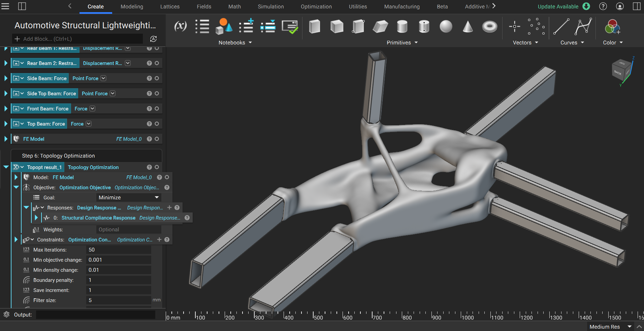Toggle visibility circle for Side Beam: Force

(157, 78)
